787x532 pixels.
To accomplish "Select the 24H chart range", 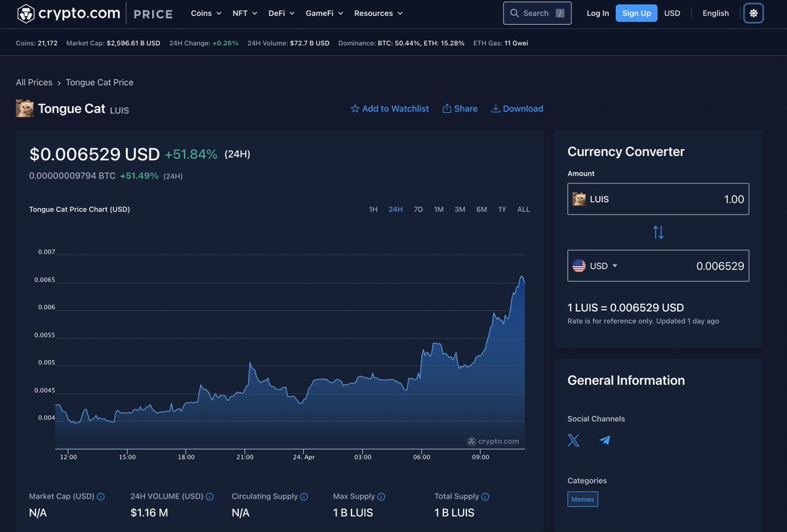I will 395,209.
